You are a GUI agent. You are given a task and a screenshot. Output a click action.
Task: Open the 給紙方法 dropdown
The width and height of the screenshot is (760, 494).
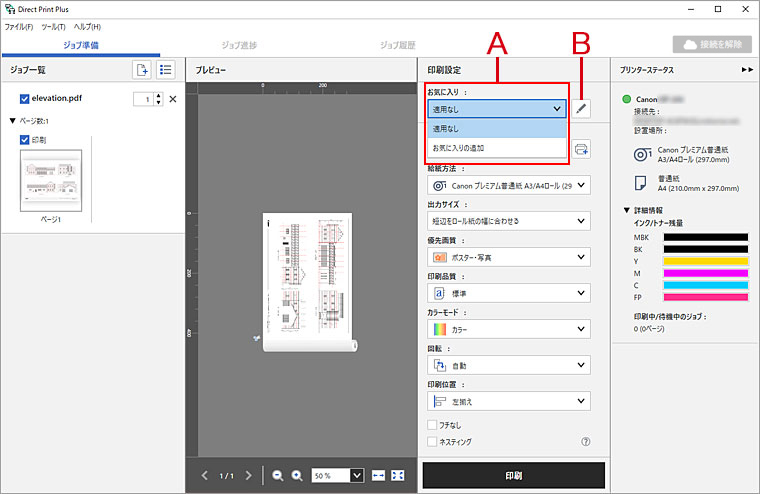(x=508, y=185)
